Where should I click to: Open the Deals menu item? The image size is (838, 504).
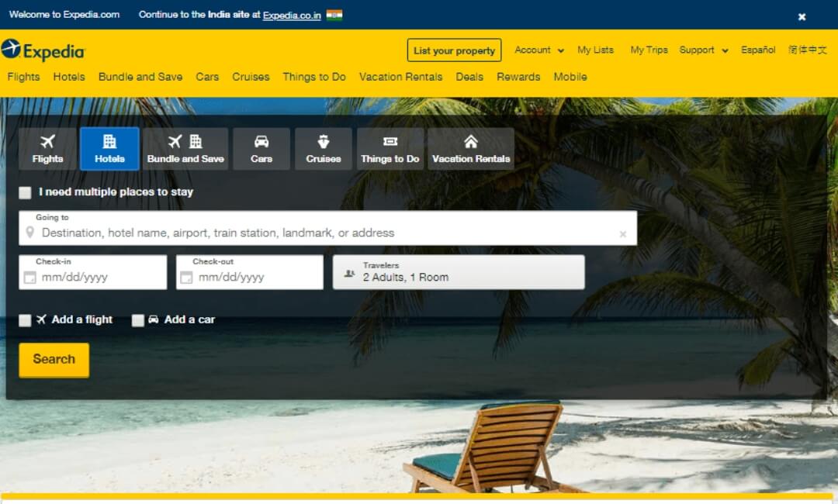469,77
